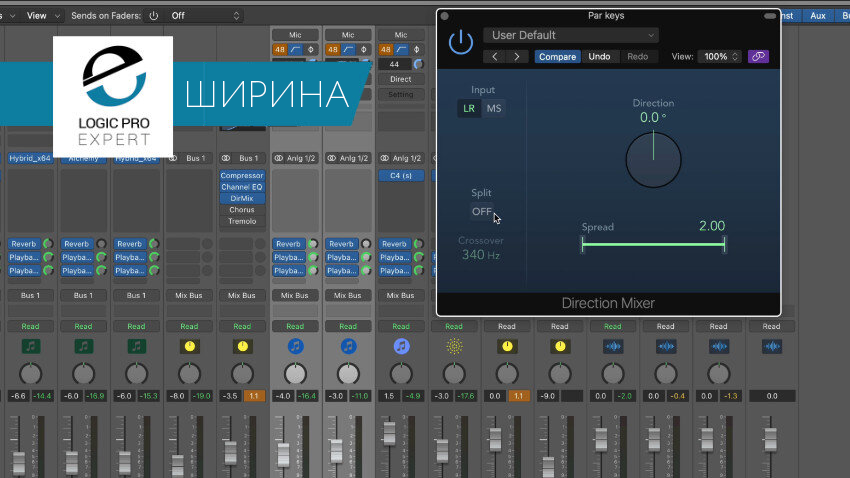Toggle the Compare button
Screen dimensions: 850x478
[557, 56]
